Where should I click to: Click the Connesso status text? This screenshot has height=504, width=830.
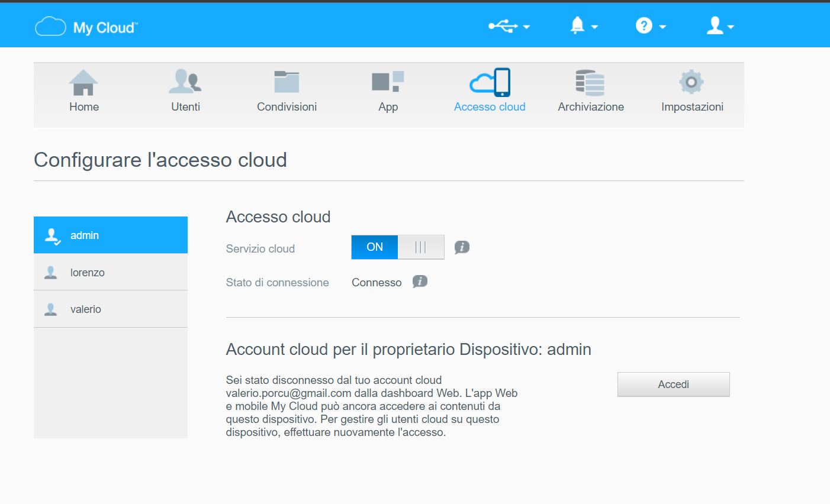(x=377, y=283)
